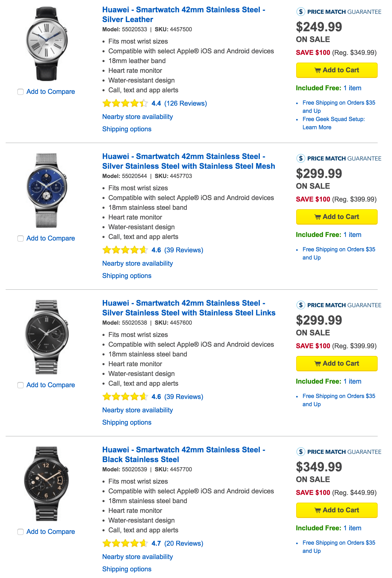This screenshot has width=392, height=578.
Task: Click the 4.6 star rating bar for Mesh watch
Action: 125,250
